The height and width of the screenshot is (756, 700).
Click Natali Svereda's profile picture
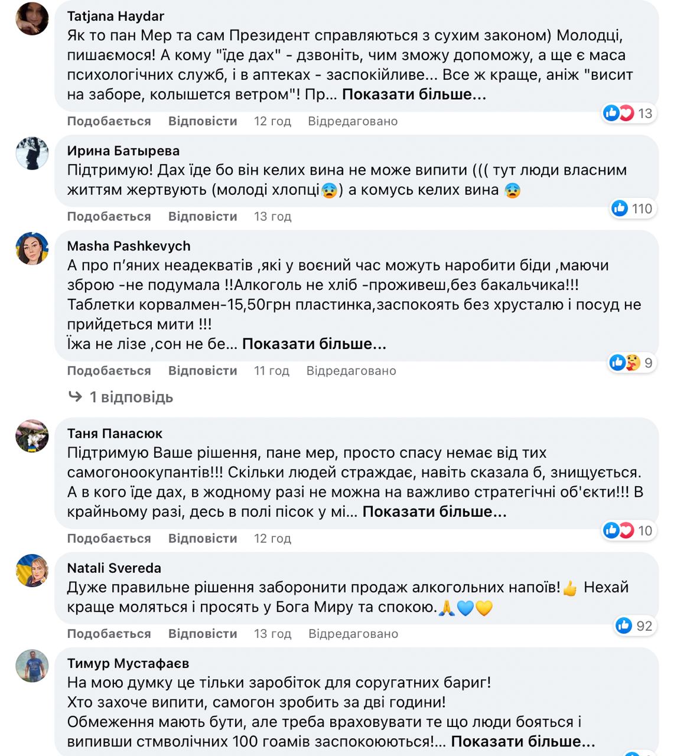coord(32,571)
